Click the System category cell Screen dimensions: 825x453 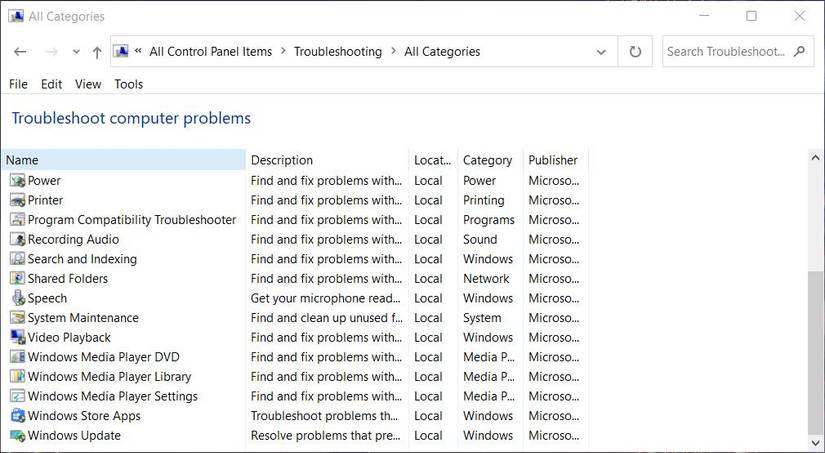click(x=482, y=318)
